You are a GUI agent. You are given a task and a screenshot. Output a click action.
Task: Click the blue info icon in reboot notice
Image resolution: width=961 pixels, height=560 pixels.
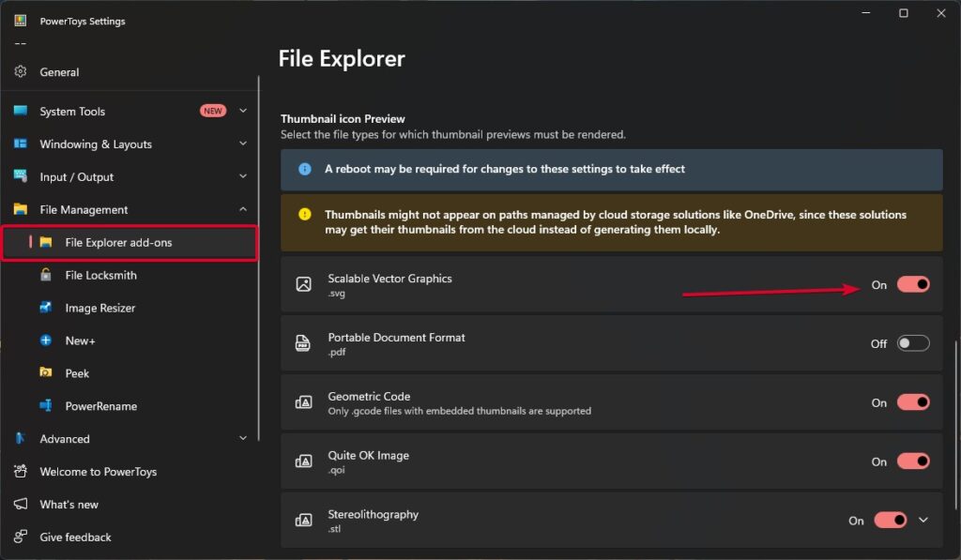click(305, 169)
